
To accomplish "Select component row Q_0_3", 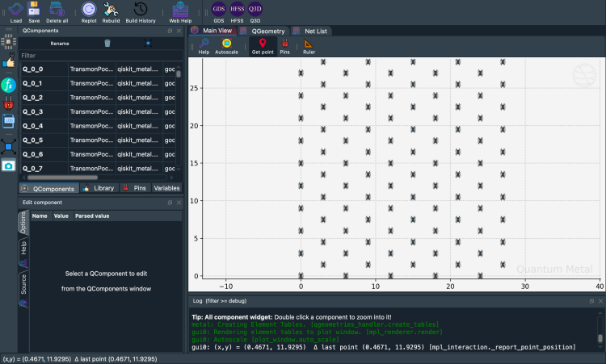I will (98, 112).
